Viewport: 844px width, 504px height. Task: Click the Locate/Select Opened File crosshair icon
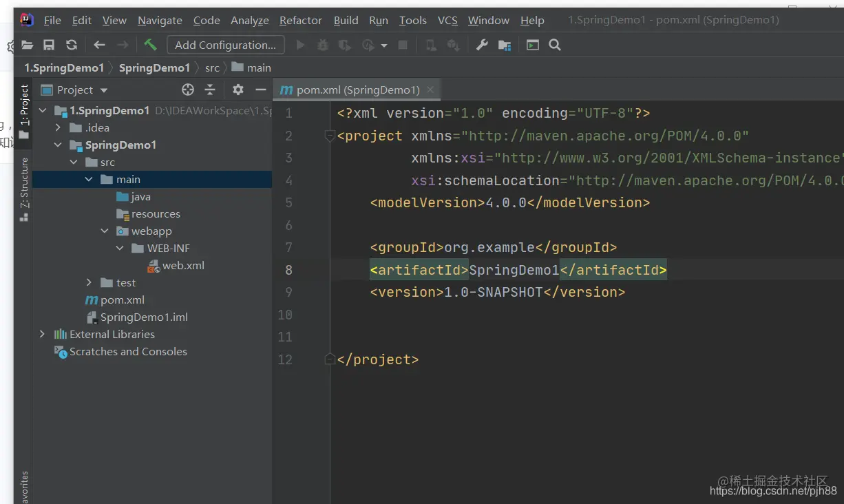188,90
